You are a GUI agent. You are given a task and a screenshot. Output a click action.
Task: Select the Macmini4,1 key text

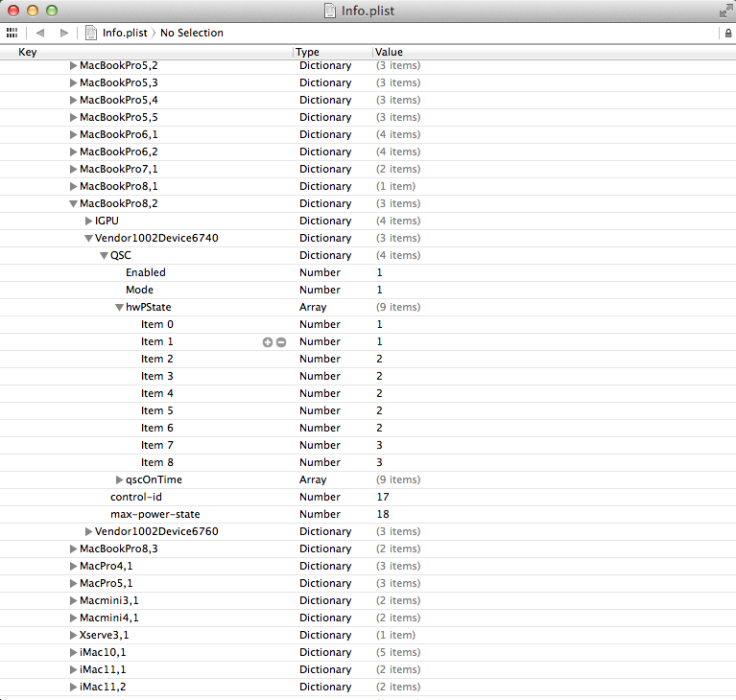(x=108, y=618)
